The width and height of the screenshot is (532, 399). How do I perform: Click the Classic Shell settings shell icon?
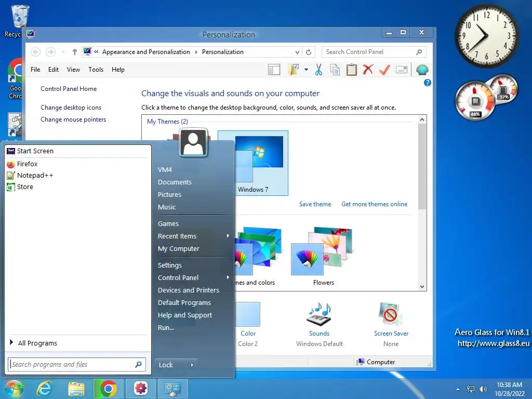click(422, 70)
